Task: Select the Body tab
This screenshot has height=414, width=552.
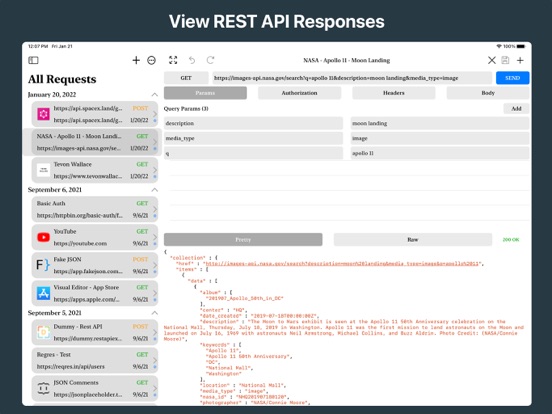Action: point(488,93)
